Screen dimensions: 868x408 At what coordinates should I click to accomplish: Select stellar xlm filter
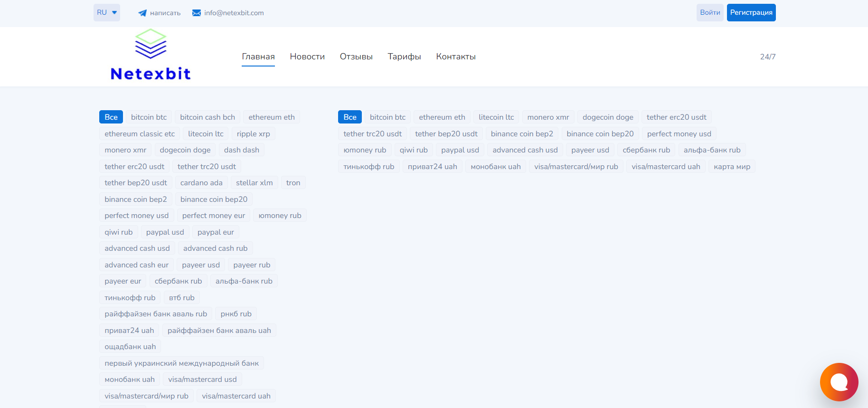point(255,183)
